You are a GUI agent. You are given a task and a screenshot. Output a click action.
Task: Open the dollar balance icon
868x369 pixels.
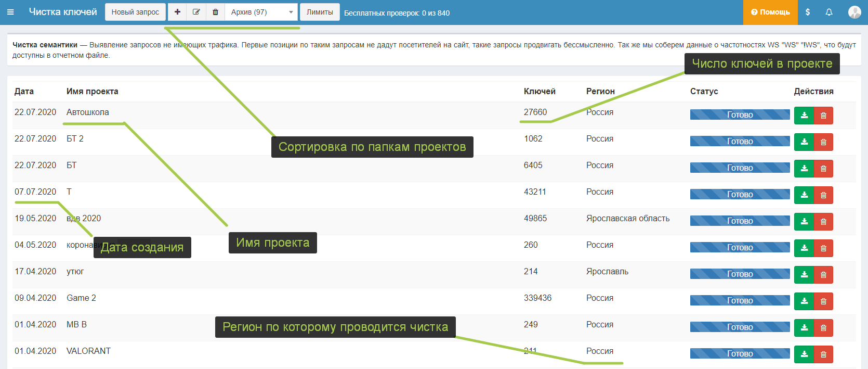click(807, 12)
